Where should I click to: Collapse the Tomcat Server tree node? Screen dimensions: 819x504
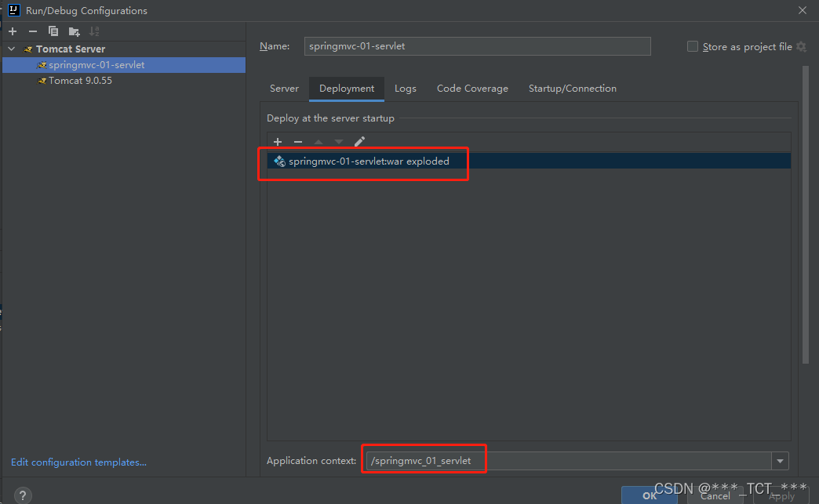(12, 49)
